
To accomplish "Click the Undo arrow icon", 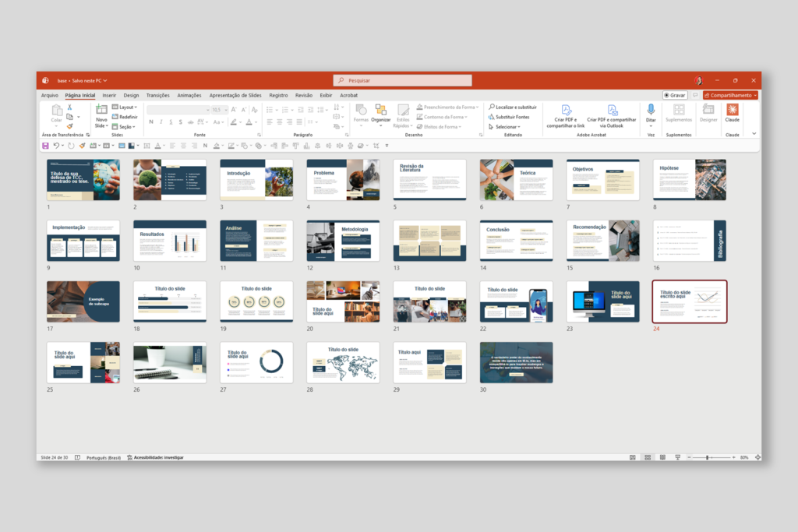I will (56, 146).
